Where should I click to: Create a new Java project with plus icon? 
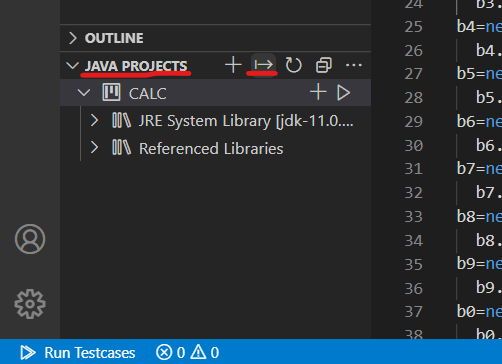[x=233, y=65]
